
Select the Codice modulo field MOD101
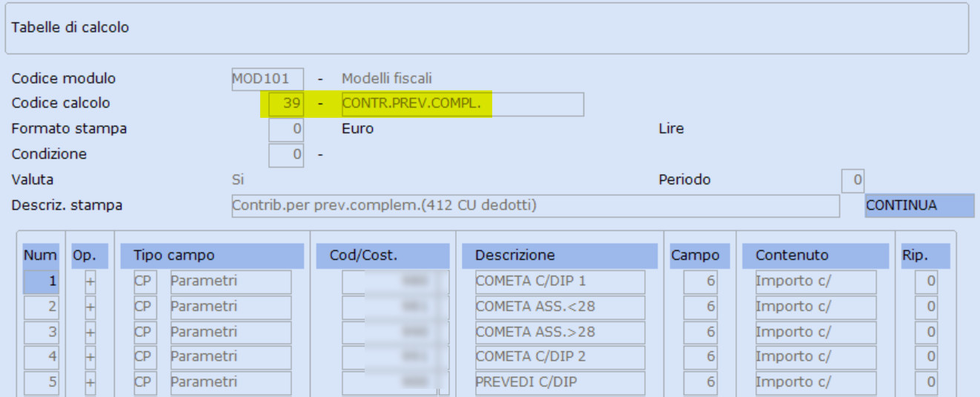[268, 79]
